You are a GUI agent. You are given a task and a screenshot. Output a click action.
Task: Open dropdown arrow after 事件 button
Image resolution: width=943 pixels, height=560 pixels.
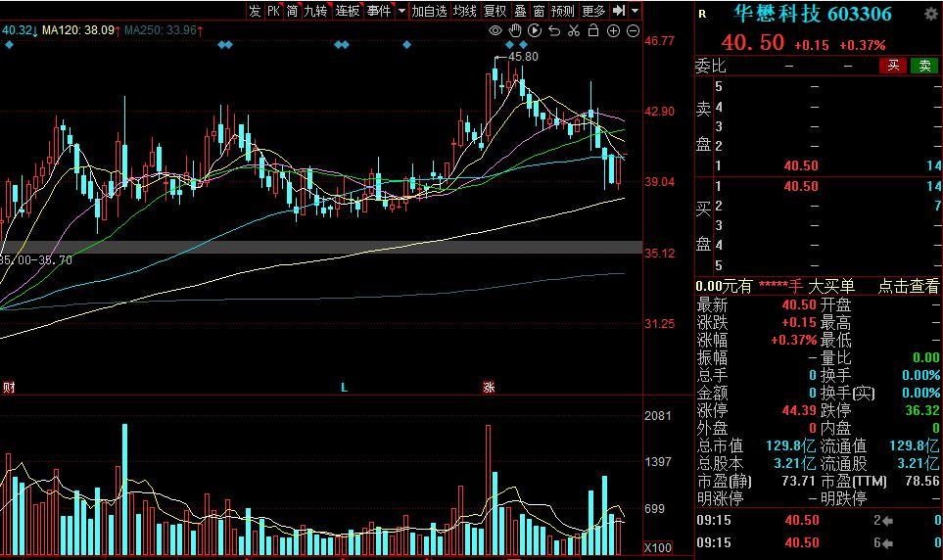tap(401, 10)
